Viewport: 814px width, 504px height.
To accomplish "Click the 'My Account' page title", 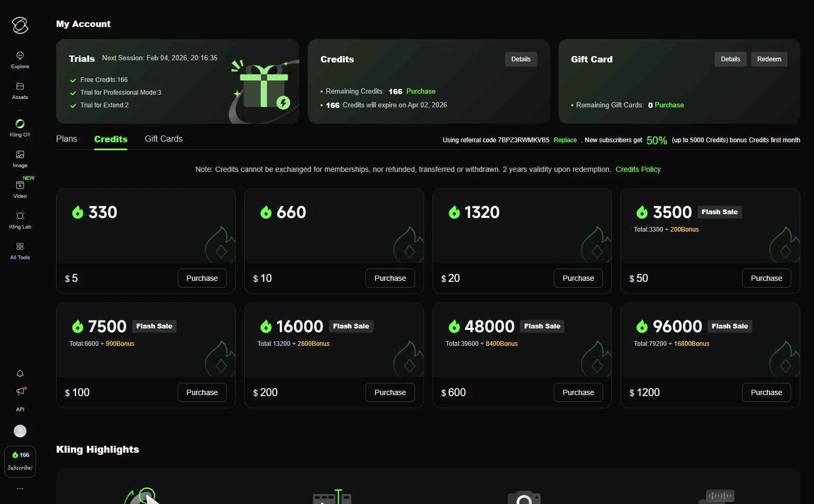I will click(83, 24).
